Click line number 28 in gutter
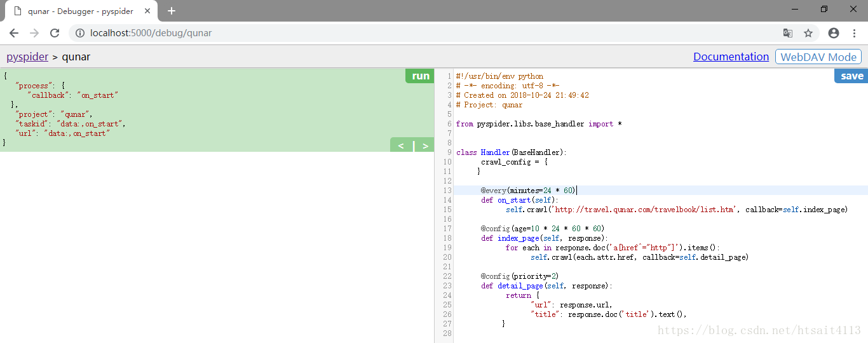Image resolution: width=868 pixels, height=343 pixels. pyautogui.click(x=447, y=333)
